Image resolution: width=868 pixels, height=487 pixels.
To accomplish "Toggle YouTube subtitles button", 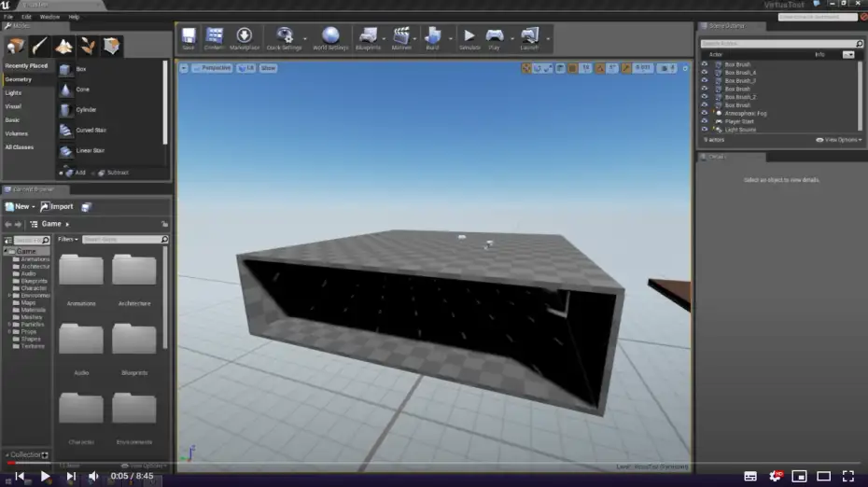I will pyautogui.click(x=750, y=476).
